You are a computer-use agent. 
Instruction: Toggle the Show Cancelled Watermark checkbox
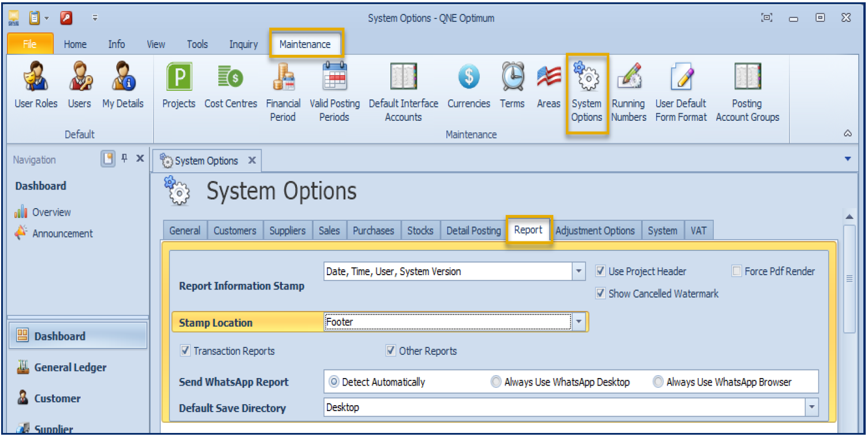(x=601, y=294)
